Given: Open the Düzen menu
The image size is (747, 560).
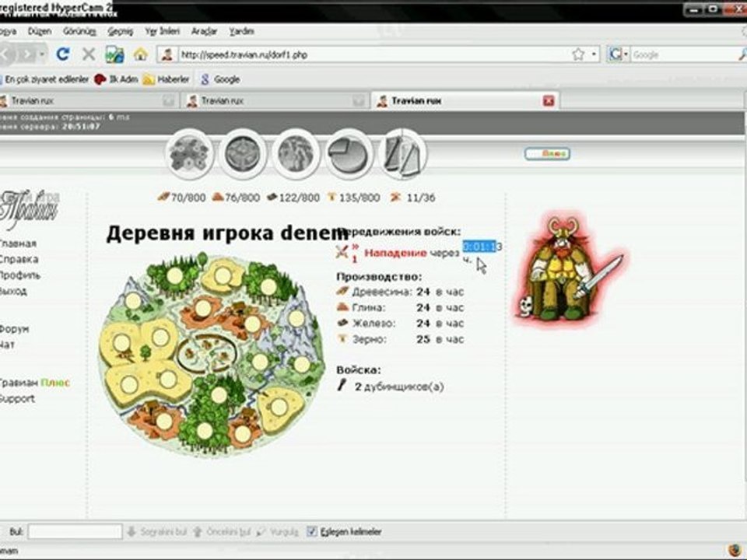Looking at the screenshot, I should (x=40, y=31).
